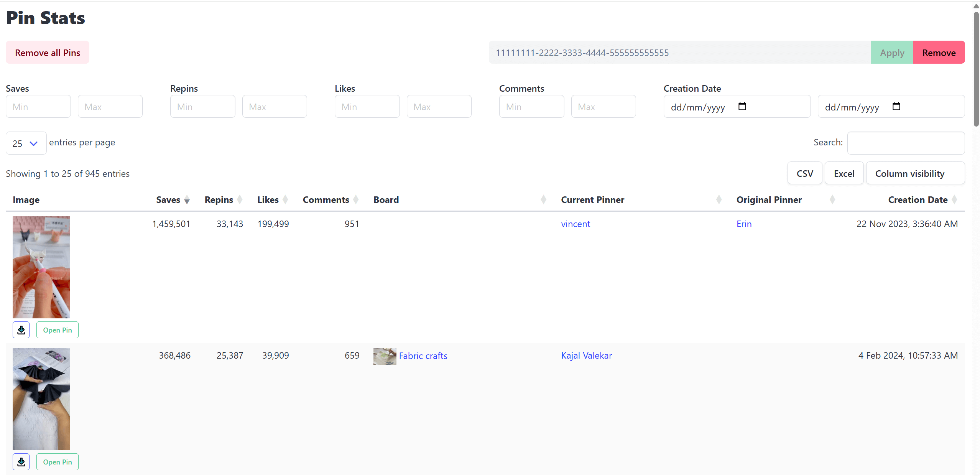Select the 39,909 likes cell
This screenshot has width=980, height=476.
pos(276,356)
